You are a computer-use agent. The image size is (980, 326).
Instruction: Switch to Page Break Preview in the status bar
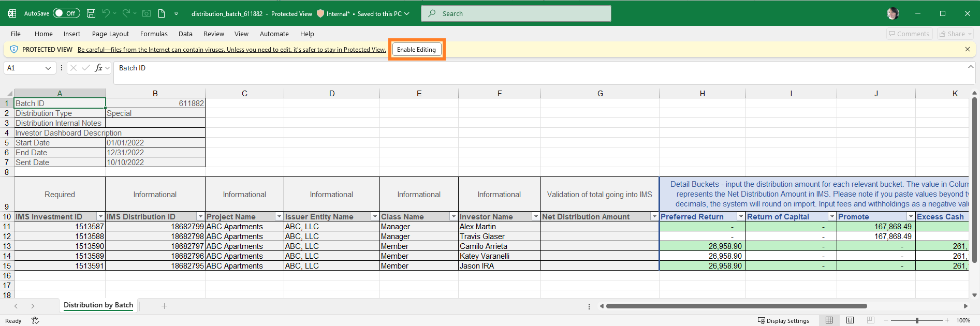871,320
